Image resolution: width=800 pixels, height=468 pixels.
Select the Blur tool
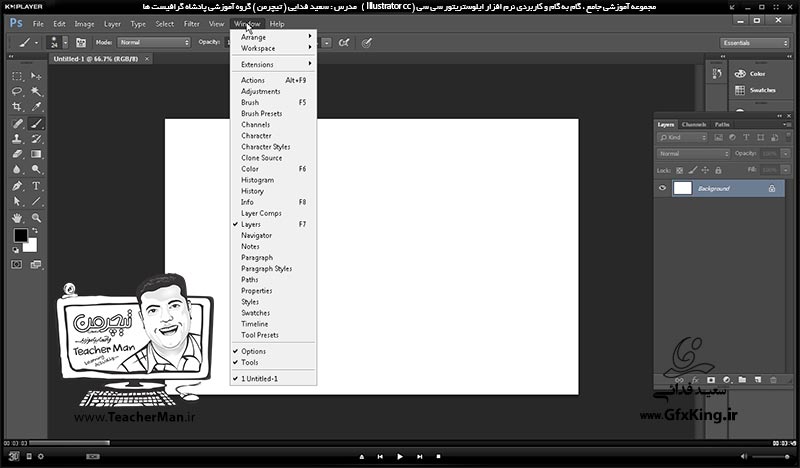[x=17, y=169]
